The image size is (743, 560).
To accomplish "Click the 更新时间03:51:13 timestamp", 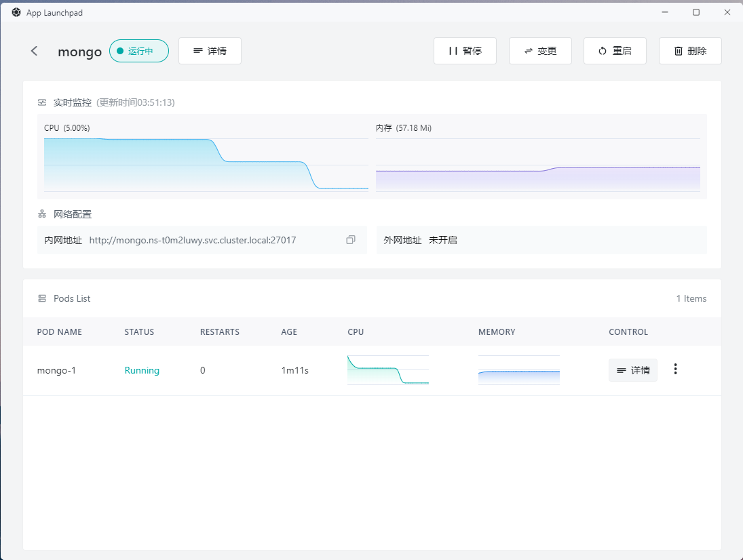I will point(136,102).
